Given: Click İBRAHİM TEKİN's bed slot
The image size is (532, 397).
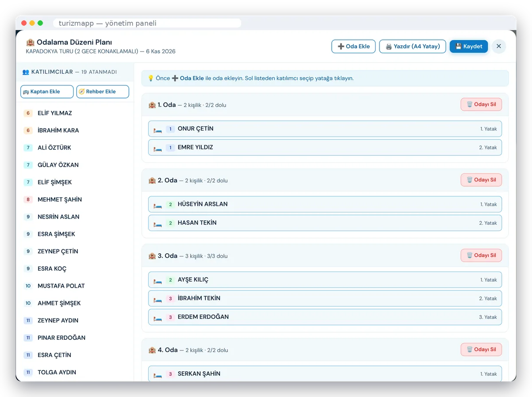Looking at the screenshot, I should coord(325,299).
